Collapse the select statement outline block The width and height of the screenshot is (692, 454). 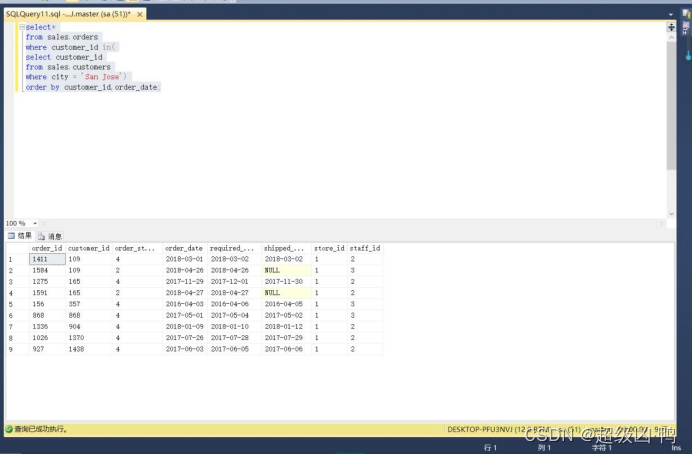click(22, 27)
